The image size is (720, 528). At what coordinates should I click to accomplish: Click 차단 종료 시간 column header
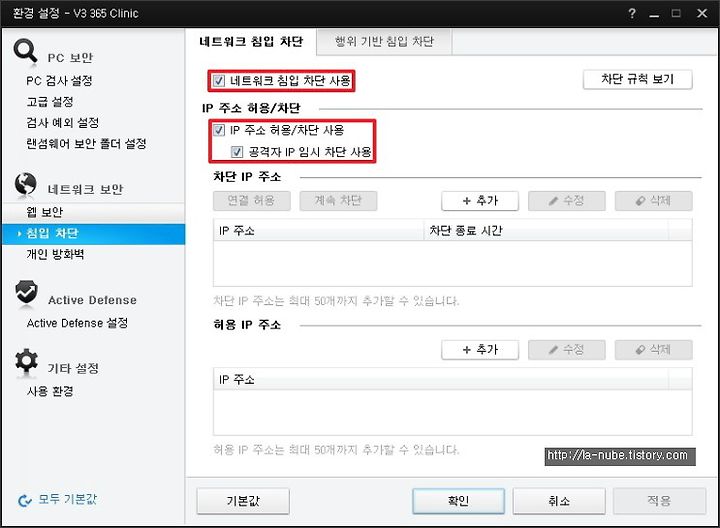546,230
